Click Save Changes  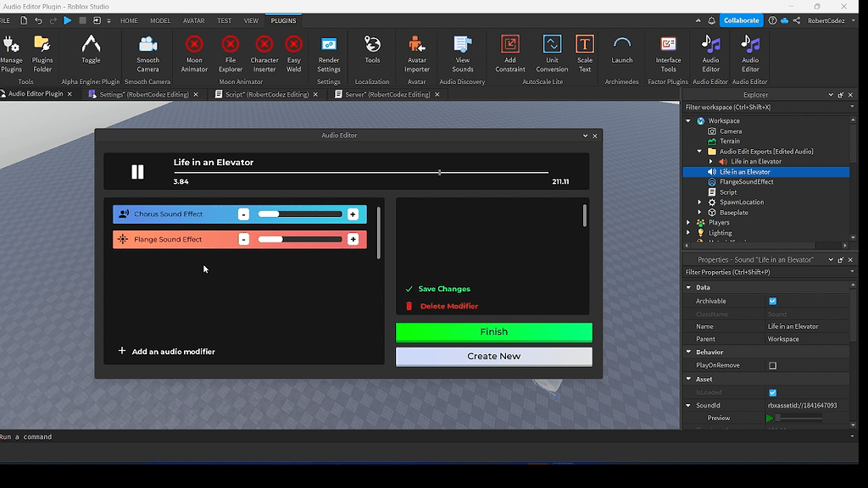[x=438, y=289]
